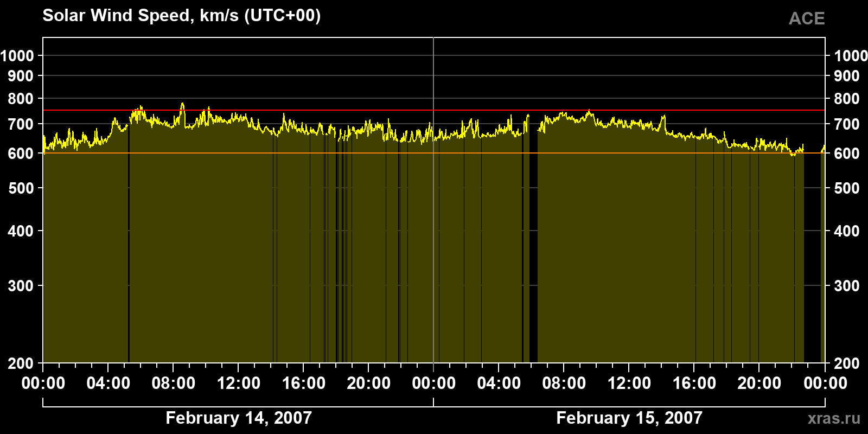This screenshot has height=434, width=868.
Task: Click the left axis 800 value
Action: pyautogui.click(x=21, y=99)
